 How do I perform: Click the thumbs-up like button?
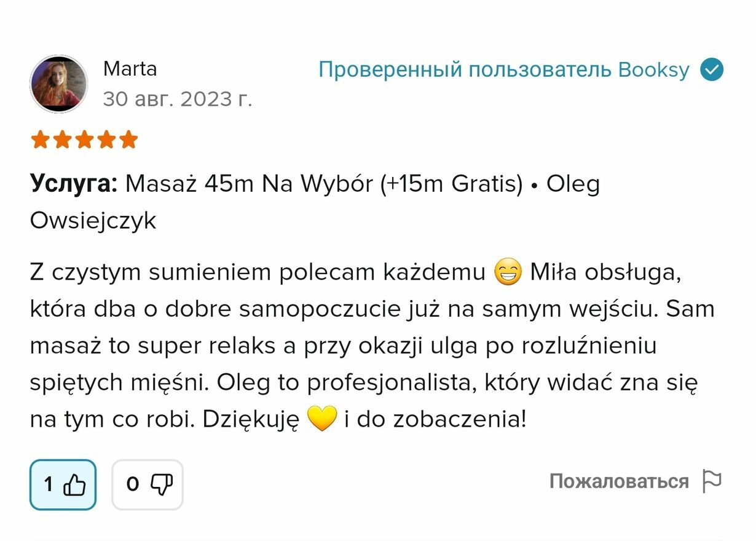[63, 485]
